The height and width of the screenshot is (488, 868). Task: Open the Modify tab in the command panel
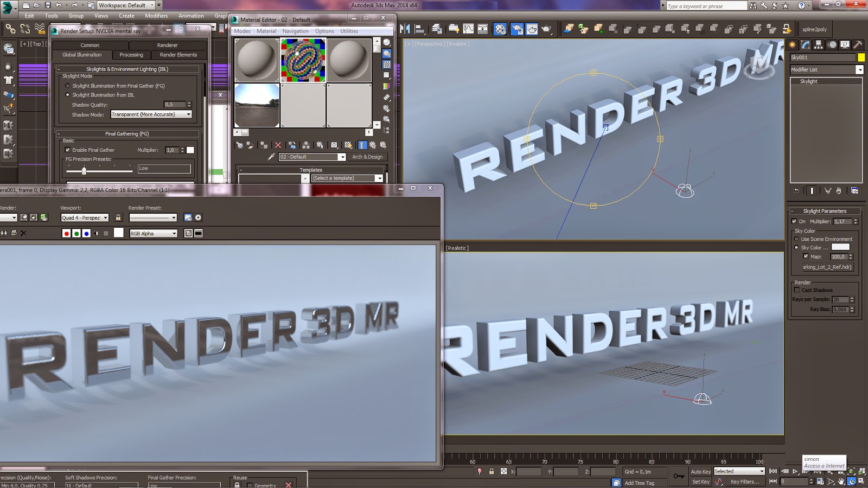tap(806, 44)
